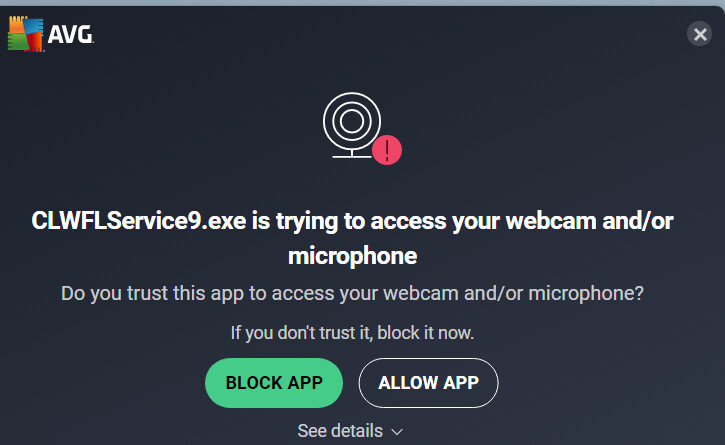Click the webcam stand base in the icon
Image resolution: width=725 pixels, height=445 pixels.
point(352,156)
